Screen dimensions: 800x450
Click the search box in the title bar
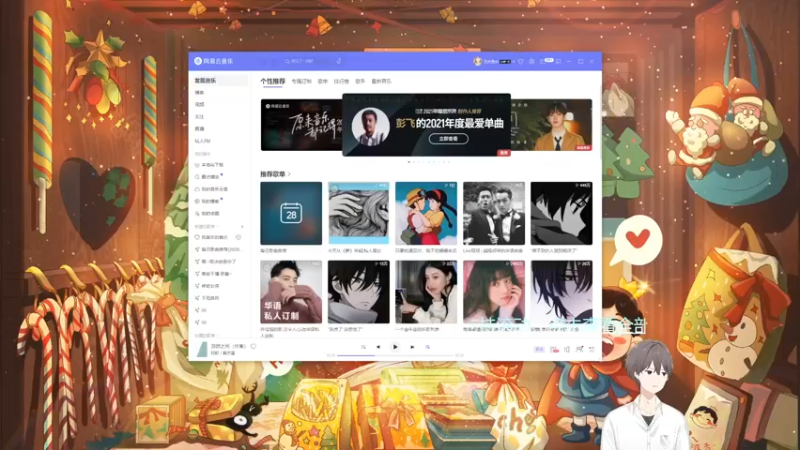pyautogui.click(x=308, y=61)
